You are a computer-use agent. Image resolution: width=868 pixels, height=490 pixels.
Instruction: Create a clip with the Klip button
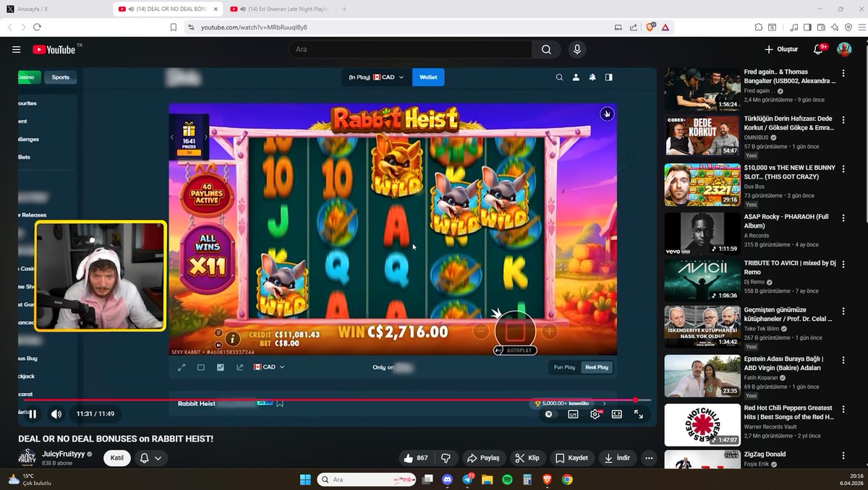[x=527, y=458]
